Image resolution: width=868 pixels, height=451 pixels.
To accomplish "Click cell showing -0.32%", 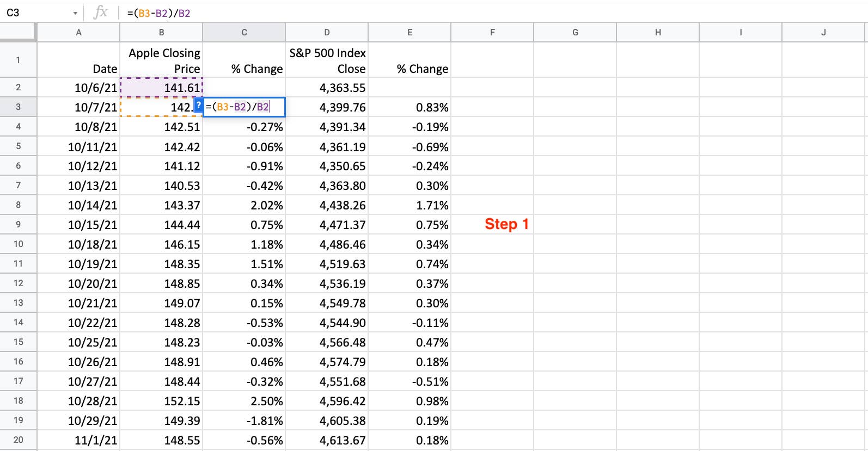I will pos(244,381).
